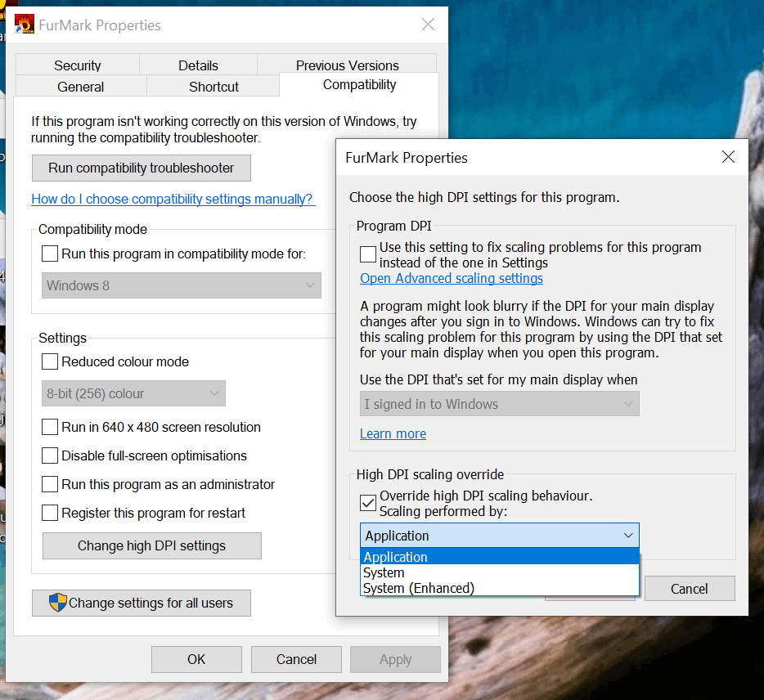Click the 'Choose the high DPI settings' text

pos(484,197)
